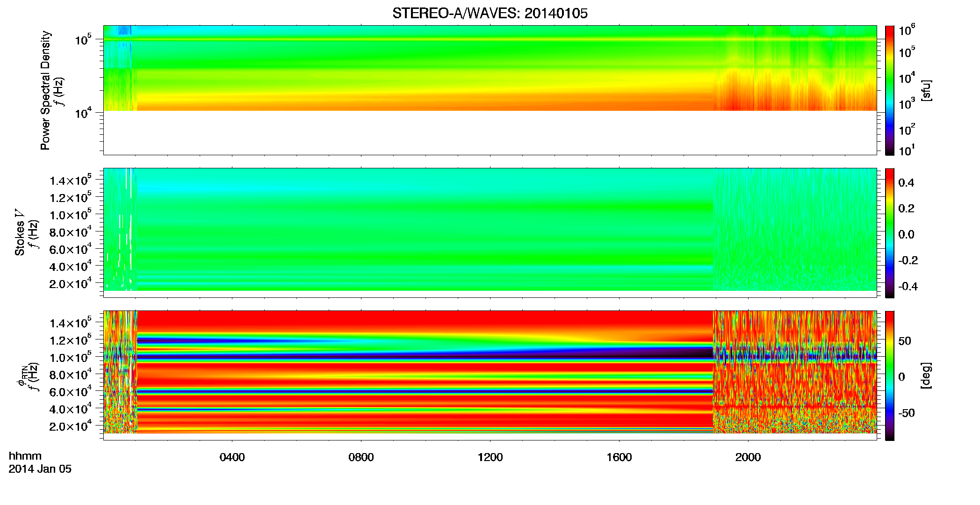Click the Power Spectral Density color bar
The height and width of the screenshot is (505, 980).
pos(890,90)
